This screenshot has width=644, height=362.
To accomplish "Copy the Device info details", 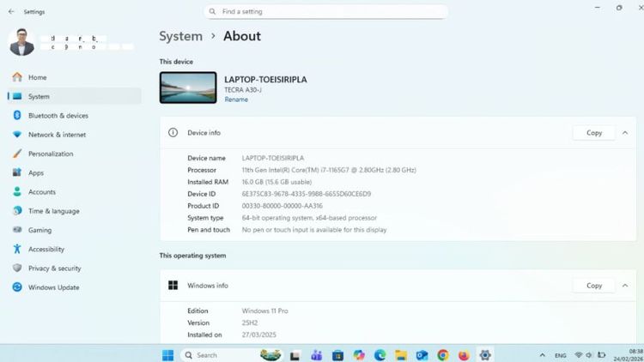I will [594, 133].
